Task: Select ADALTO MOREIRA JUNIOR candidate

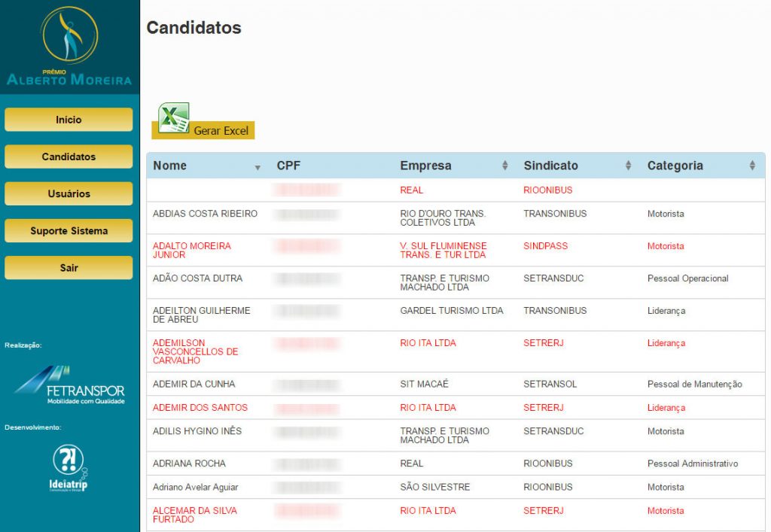Action: (x=192, y=250)
